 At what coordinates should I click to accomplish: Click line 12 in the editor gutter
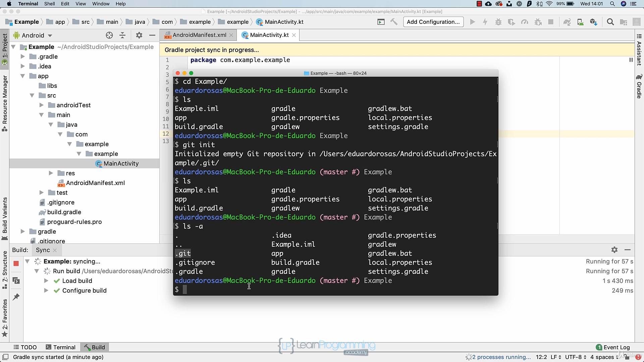coord(166,134)
